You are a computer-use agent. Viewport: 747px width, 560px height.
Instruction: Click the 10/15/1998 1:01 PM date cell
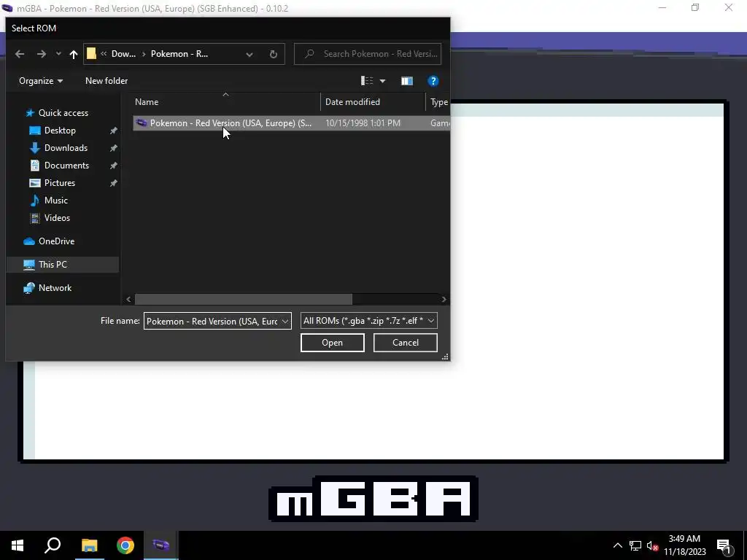(x=363, y=122)
